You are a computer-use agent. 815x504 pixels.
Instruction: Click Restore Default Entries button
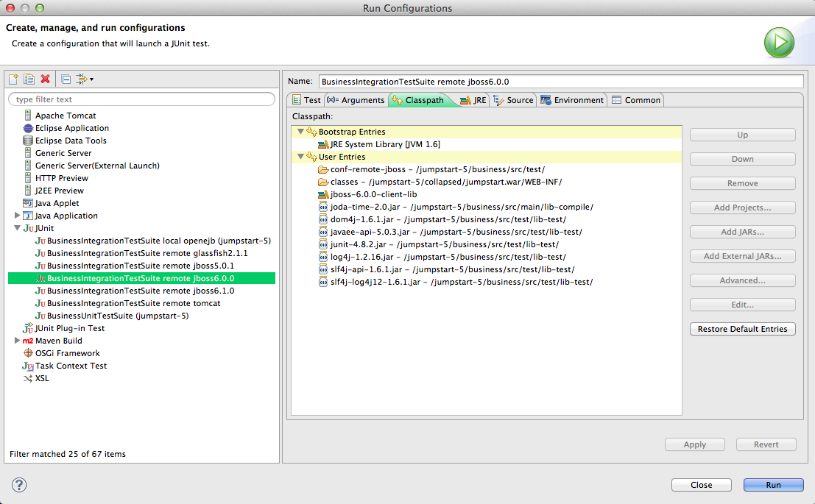point(742,329)
